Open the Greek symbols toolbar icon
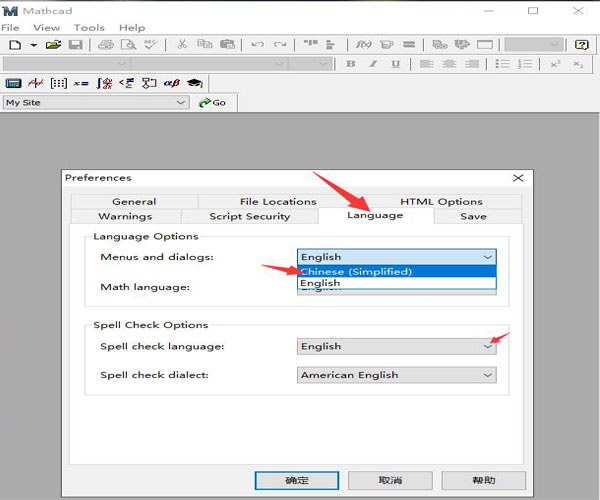Screen dimensions: 600x500 170,83
